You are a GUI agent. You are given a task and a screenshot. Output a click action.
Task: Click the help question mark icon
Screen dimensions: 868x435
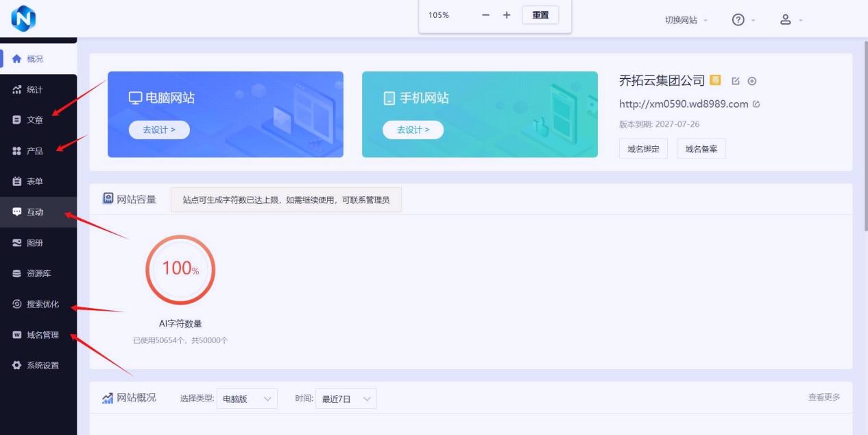tap(738, 20)
